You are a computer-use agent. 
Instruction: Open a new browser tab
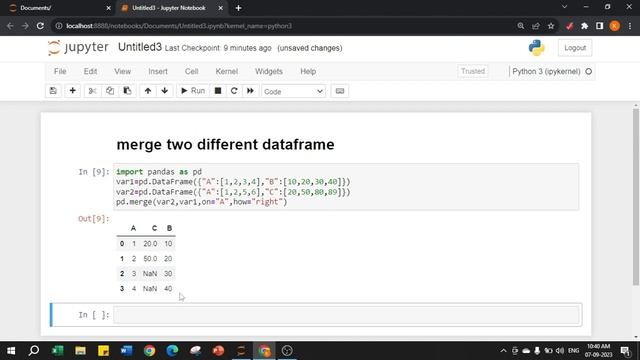click(238, 8)
